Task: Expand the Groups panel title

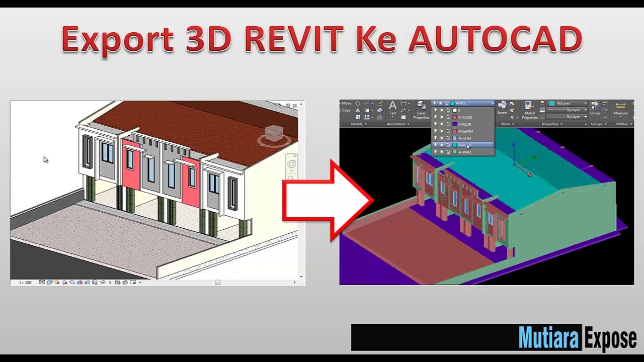Action: coord(598,124)
